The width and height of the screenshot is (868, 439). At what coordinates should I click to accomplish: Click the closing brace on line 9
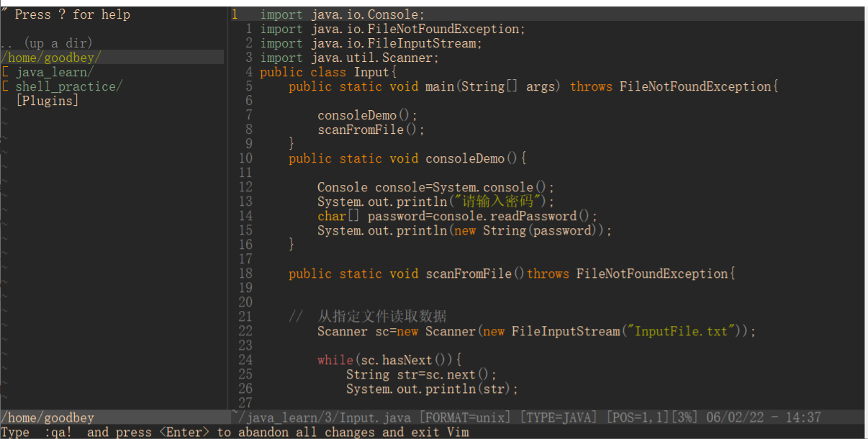(x=292, y=144)
